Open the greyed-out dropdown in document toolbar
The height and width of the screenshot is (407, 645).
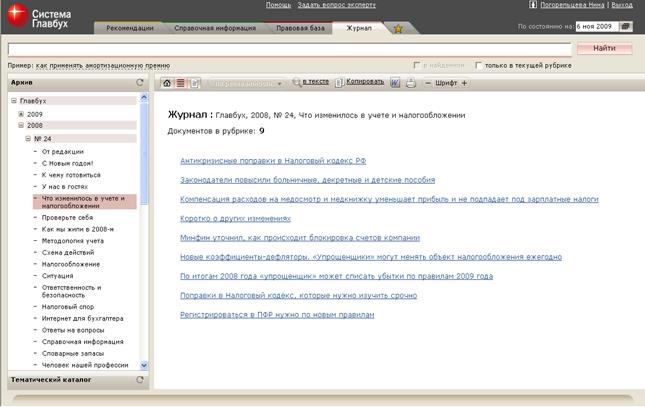(246, 84)
